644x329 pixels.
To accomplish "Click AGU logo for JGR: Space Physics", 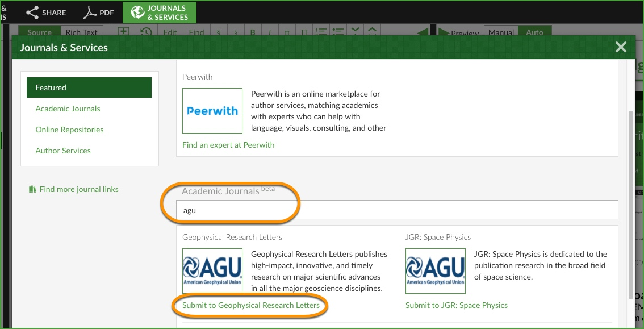I will tap(436, 271).
